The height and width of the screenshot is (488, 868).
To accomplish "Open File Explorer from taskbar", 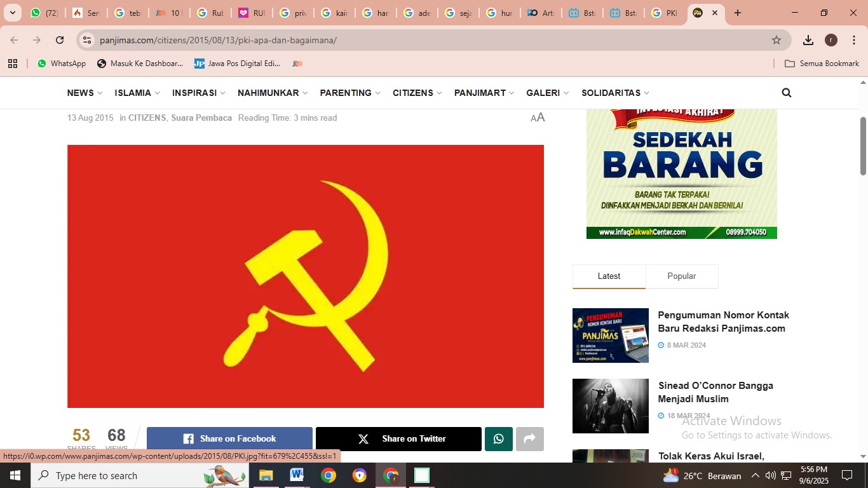I will tap(266, 475).
